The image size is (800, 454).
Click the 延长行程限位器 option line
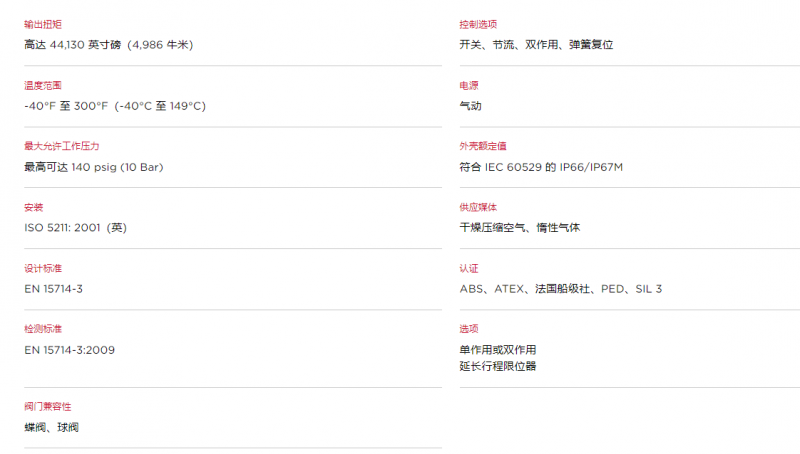pos(498,366)
